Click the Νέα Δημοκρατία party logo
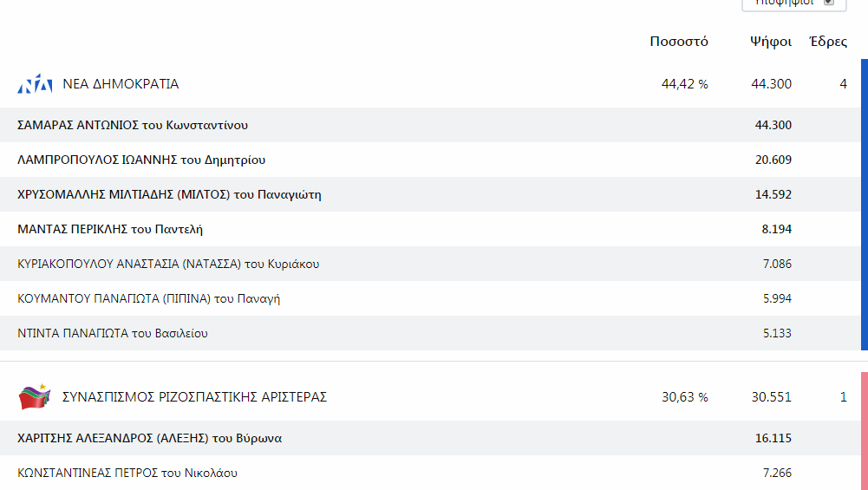The width and height of the screenshot is (868, 490). (x=35, y=83)
